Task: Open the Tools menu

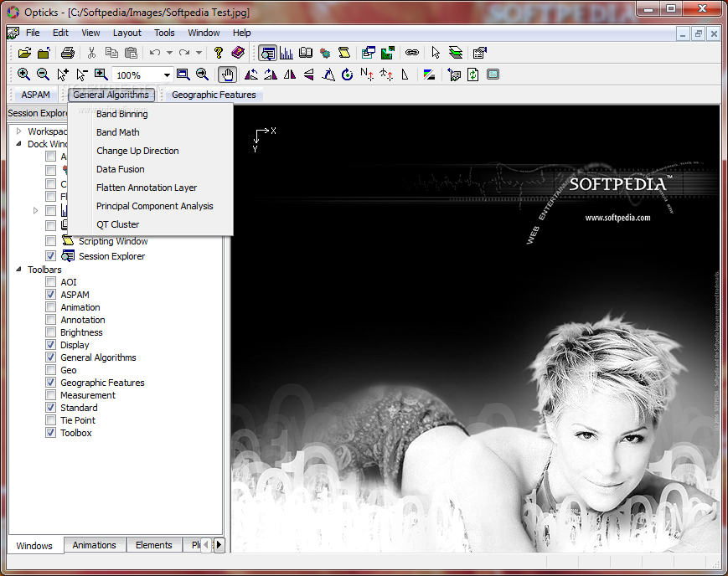Action: coord(164,33)
